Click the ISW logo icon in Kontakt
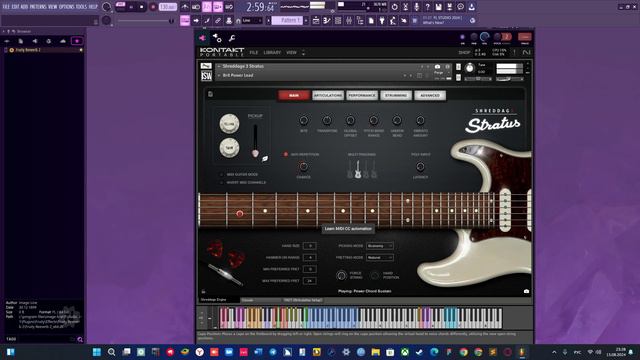The height and width of the screenshot is (360, 640). tap(207, 76)
